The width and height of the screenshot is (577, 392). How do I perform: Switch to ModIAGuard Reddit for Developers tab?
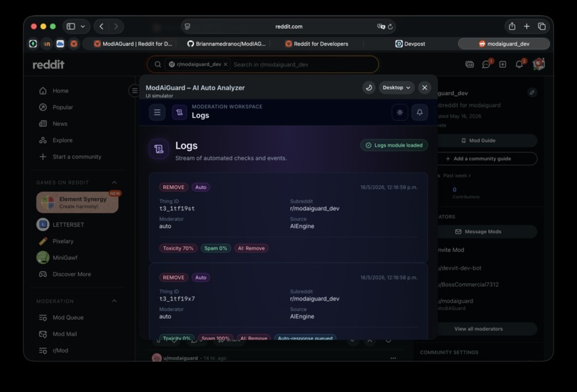pos(133,44)
